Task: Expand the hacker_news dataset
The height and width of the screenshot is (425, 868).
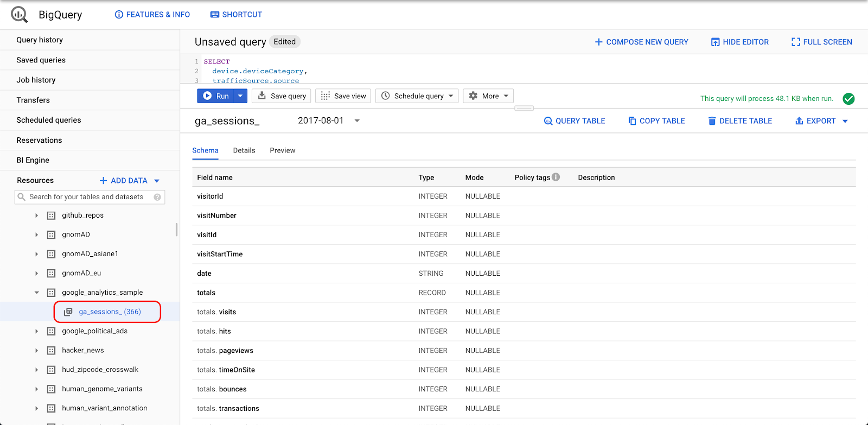Action: (x=36, y=351)
